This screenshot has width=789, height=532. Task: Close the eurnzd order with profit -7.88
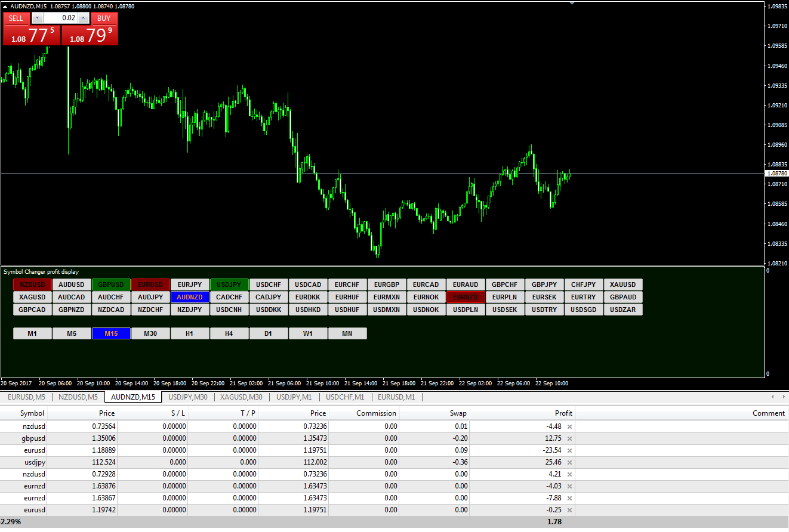tap(569, 498)
